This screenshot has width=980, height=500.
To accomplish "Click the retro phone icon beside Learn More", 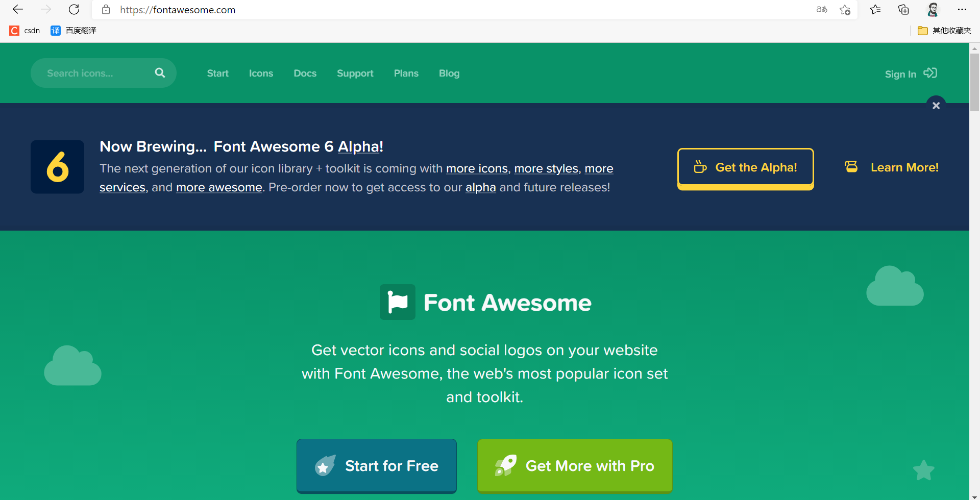I will point(851,166).
